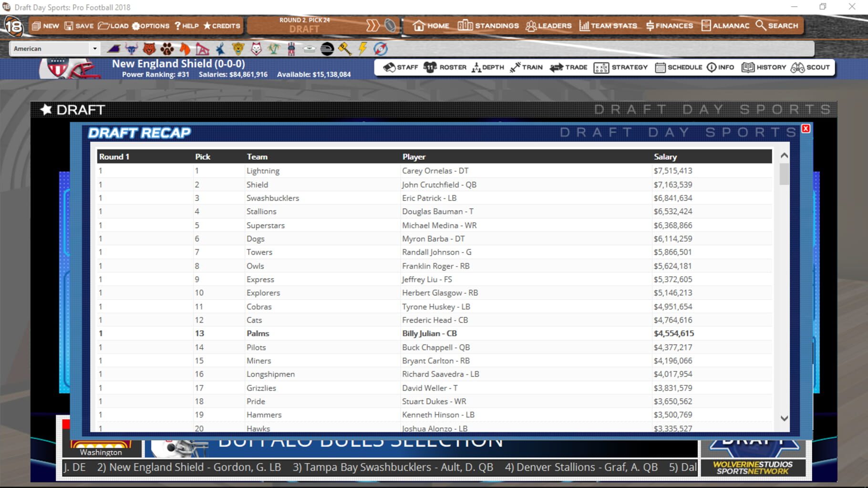The image size is (868, 488).
Task: Select the blue bull team logo
Action: pyautogui.click(x=131, y=49)
